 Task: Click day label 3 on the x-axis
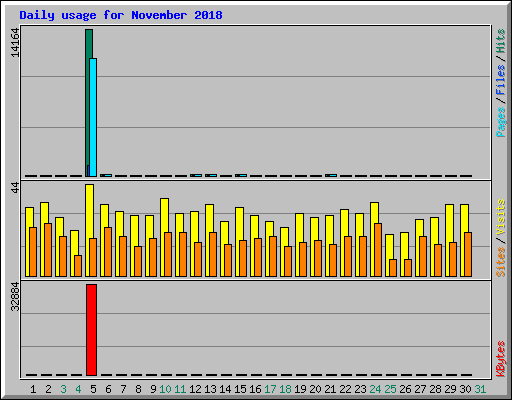(x=63, y=389)
